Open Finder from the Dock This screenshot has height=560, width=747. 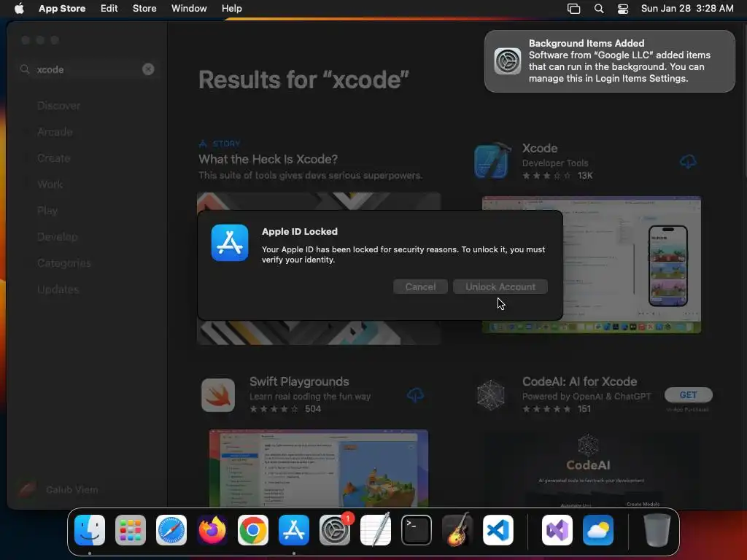tap(90, 530)
